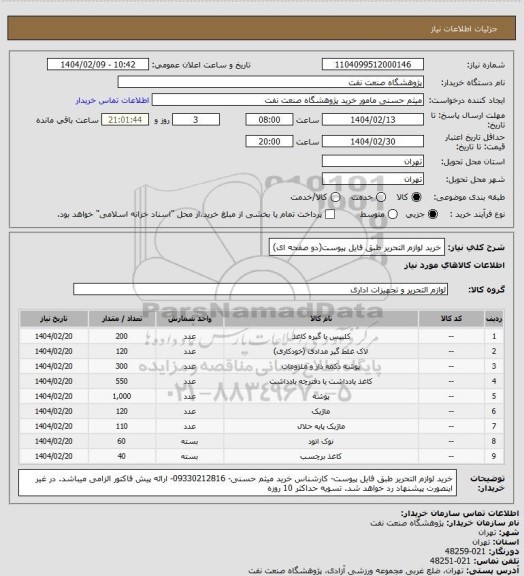Select the item name ماژیک in row 6
Screen dimensions: 524x576
click(x=321, y=411)
